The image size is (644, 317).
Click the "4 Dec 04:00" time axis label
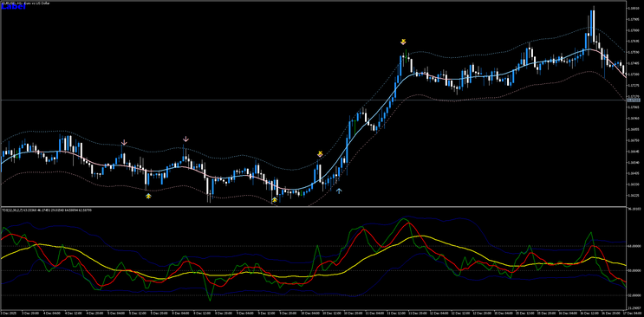click(x=51, y=313)
